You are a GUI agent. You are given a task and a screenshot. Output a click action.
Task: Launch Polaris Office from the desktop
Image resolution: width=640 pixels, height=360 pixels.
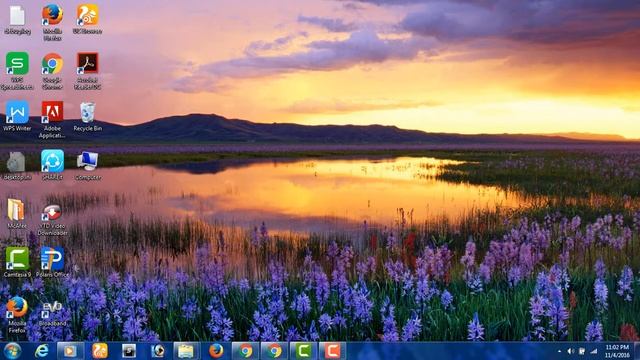point(52,262)
